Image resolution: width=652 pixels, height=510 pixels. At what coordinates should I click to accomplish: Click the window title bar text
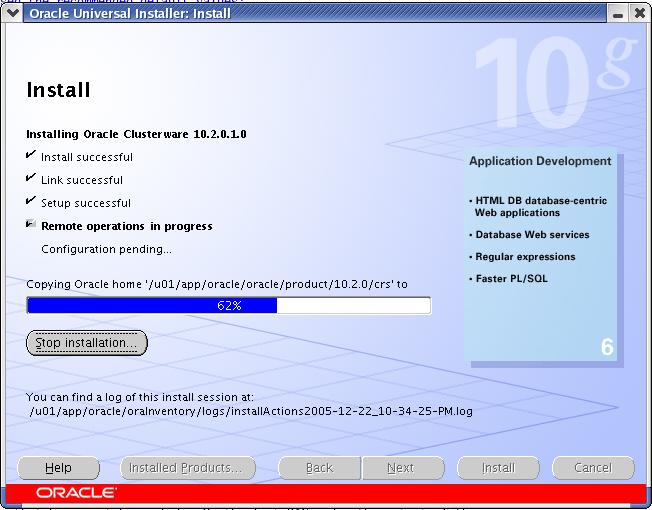[130, 14]
